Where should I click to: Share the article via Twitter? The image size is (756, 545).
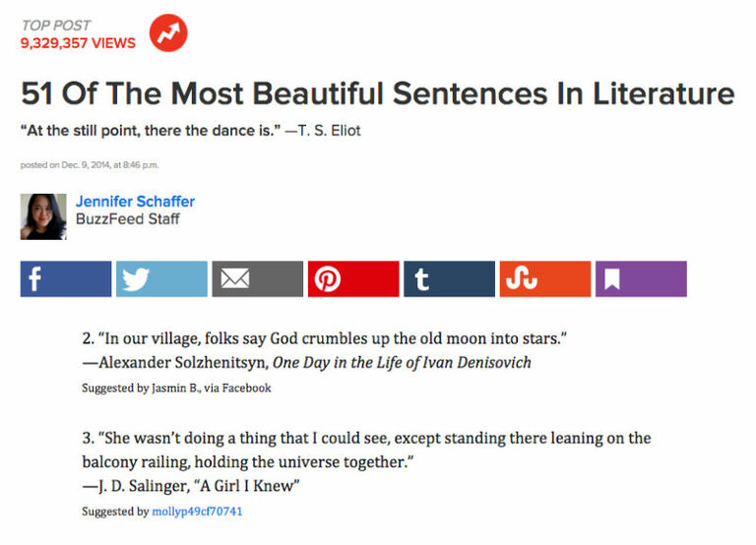[161, 279]
